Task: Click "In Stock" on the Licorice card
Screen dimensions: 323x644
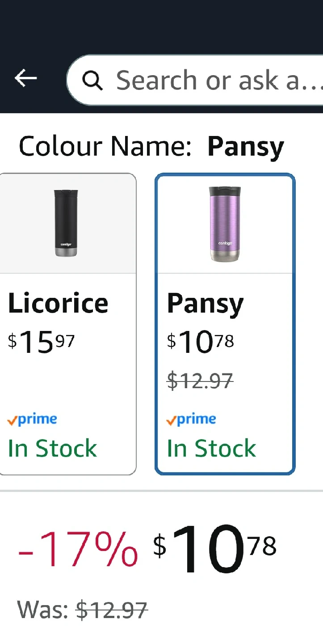Action: click(x=52, y=449)
